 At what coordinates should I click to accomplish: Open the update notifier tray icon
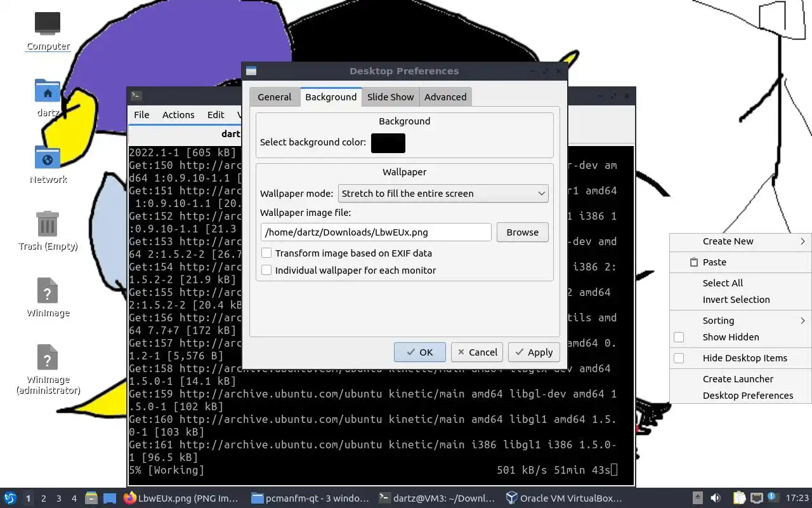773,498
